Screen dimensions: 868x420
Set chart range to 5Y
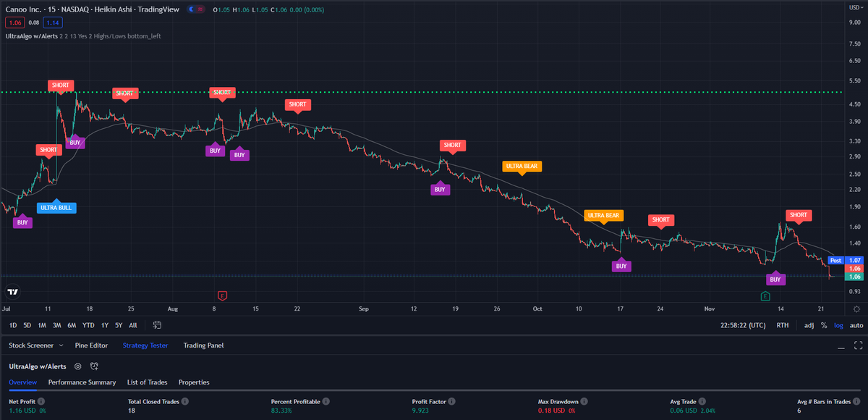[x=119, y=325]
